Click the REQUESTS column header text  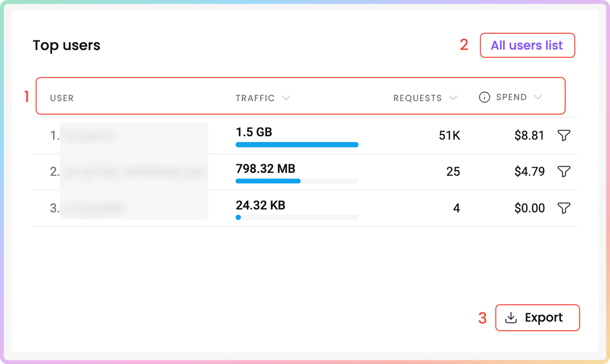[x=417, y=98]
